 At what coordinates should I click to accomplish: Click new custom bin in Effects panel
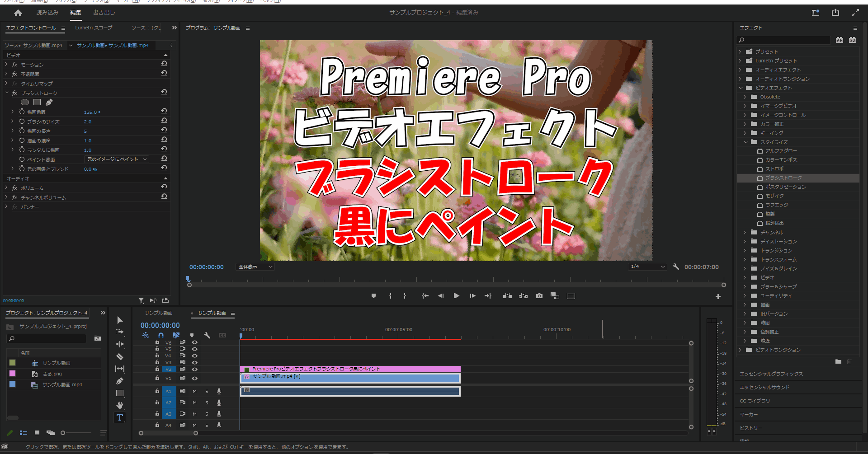coord(838,361)
